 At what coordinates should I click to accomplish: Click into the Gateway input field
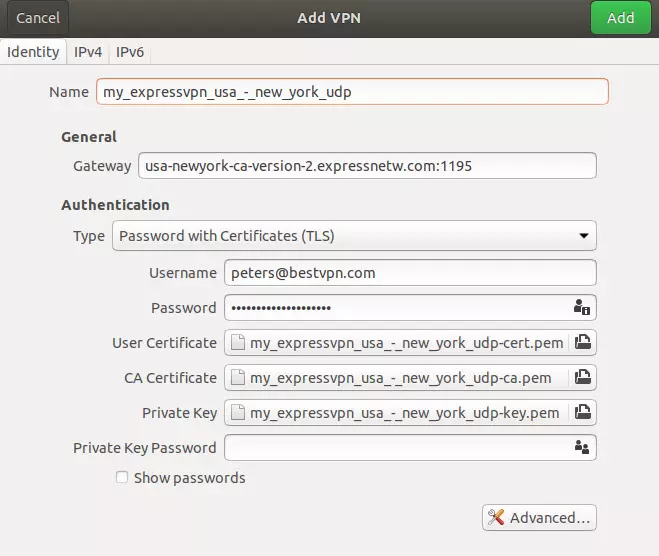tap(367, 166)
